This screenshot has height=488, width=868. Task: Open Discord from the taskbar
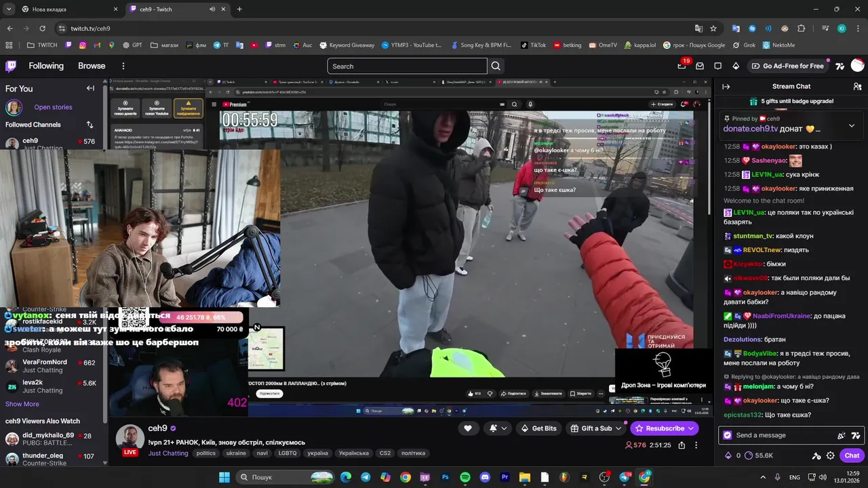485,477
